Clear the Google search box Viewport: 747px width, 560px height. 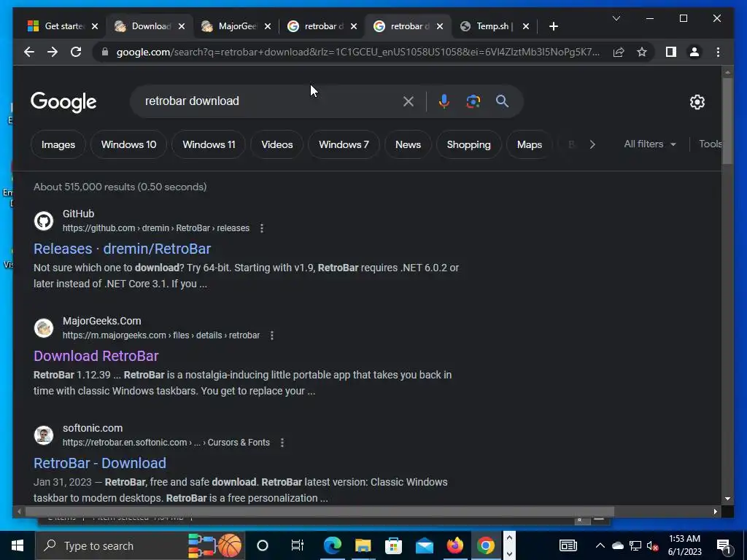[x=409, y=101]
